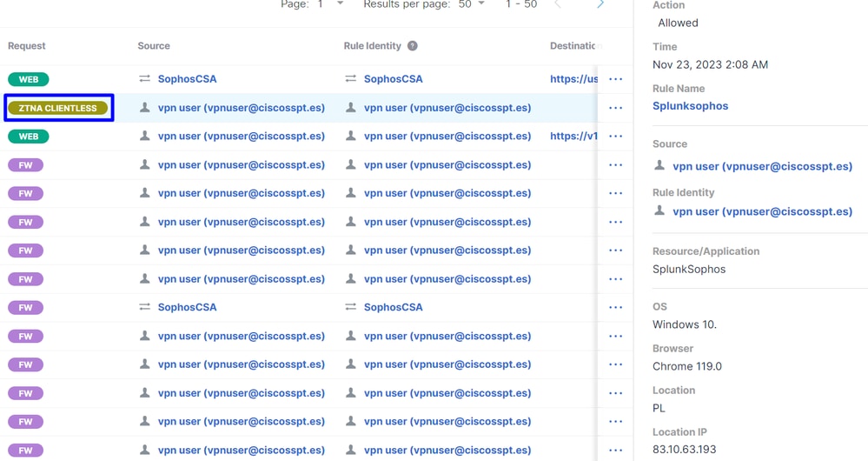Click the Allowed action value

(678, 23)
